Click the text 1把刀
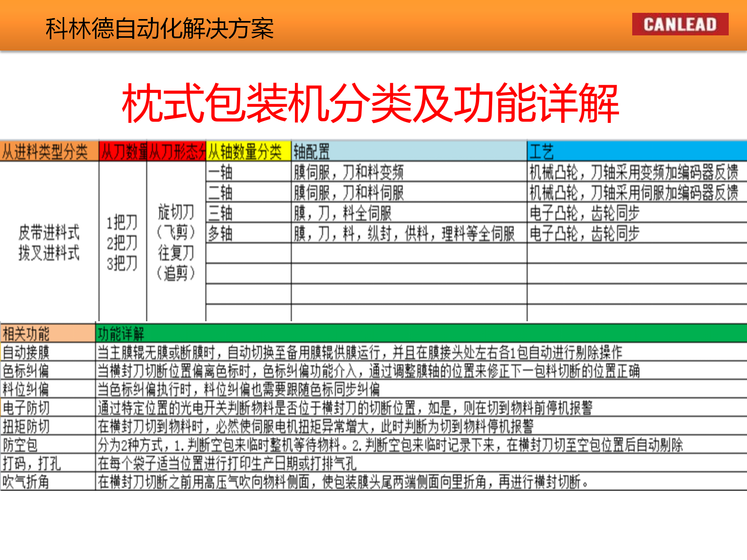Viewport: 747px width, 560px height. pyautogui.click(x=122, y=222)
